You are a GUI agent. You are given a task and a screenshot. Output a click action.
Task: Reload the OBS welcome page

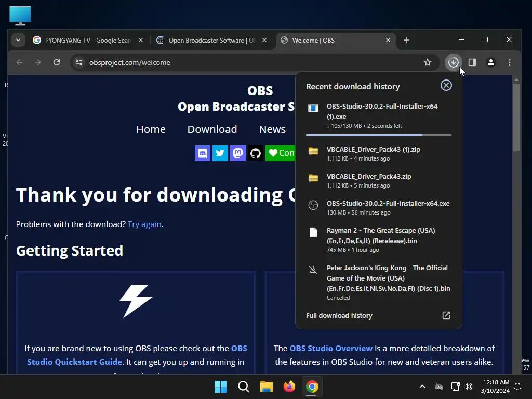(57, 62)
